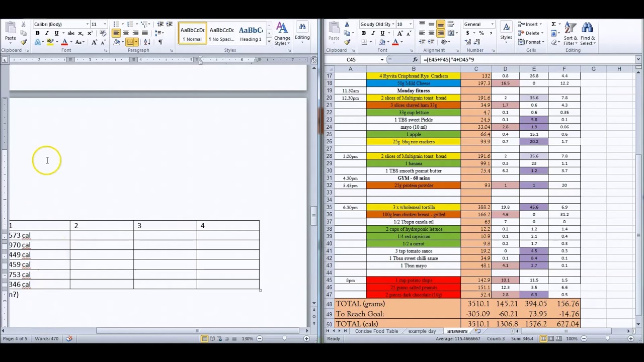
Task: Click Format Painter brush in Word
Action: 23,42
